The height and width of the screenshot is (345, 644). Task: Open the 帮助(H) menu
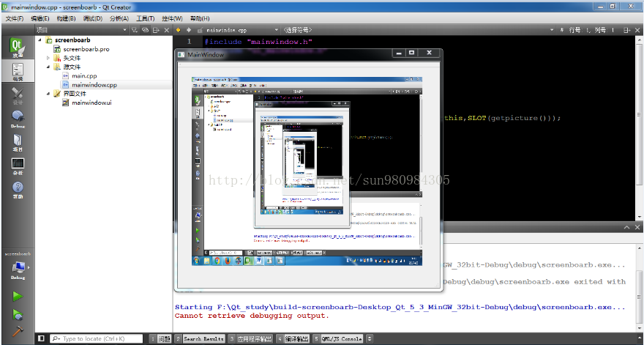[200, 18]
